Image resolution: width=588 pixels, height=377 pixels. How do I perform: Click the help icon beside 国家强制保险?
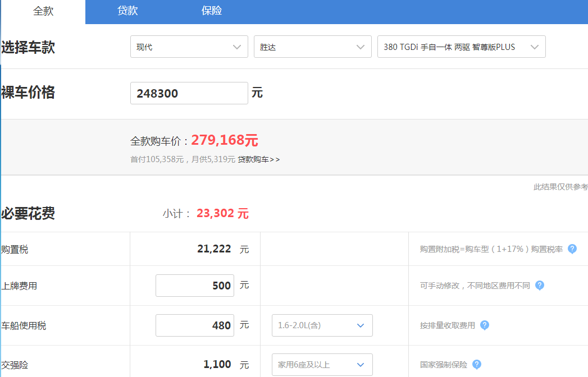click(477, 365)
